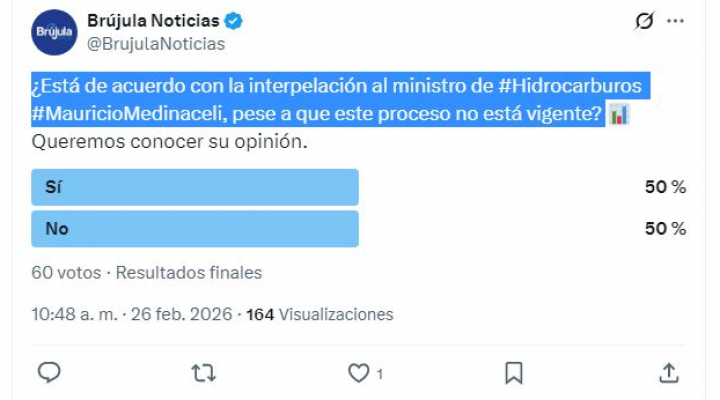Click the 60 votos count
This screenshot has height=400, width=720.
(68, 272)
